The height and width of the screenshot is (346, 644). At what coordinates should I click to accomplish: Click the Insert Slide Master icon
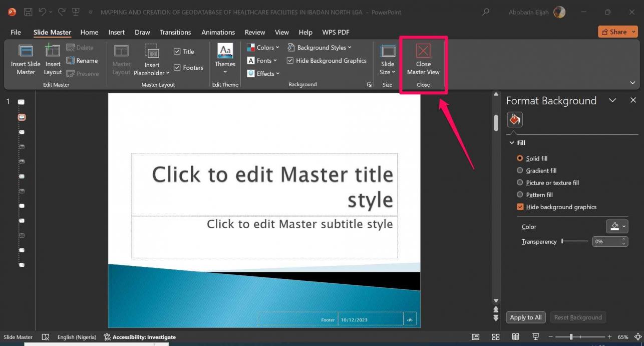click(26, 51)
